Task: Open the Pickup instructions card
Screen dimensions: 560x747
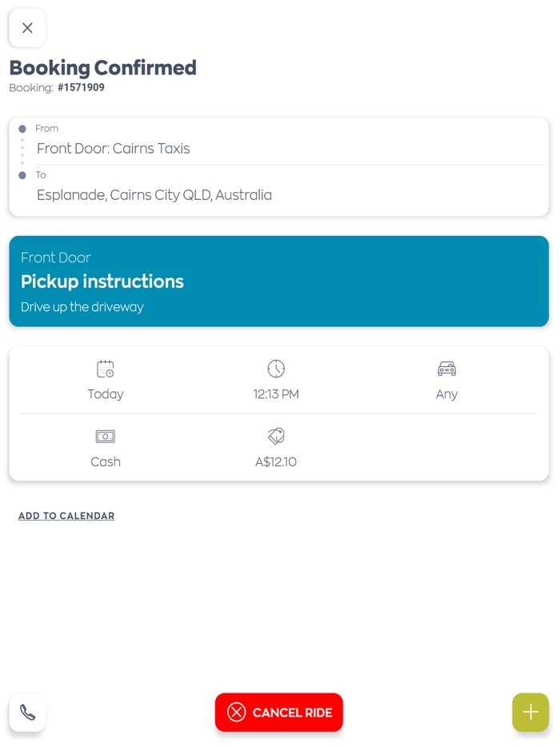Action: 278,282
